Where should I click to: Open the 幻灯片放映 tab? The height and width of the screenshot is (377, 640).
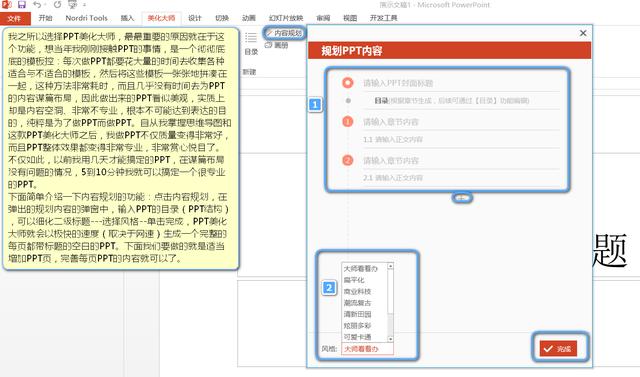pyautogui.click(x=286, y=18)
